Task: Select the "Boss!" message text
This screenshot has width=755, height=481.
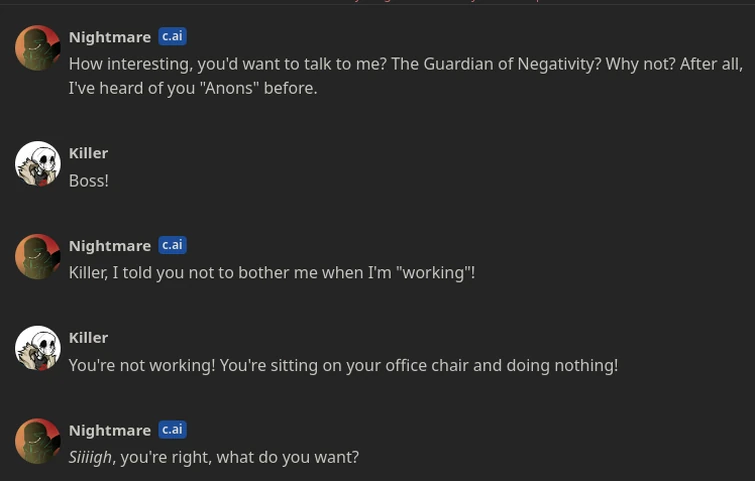Action: coord(88,181)
